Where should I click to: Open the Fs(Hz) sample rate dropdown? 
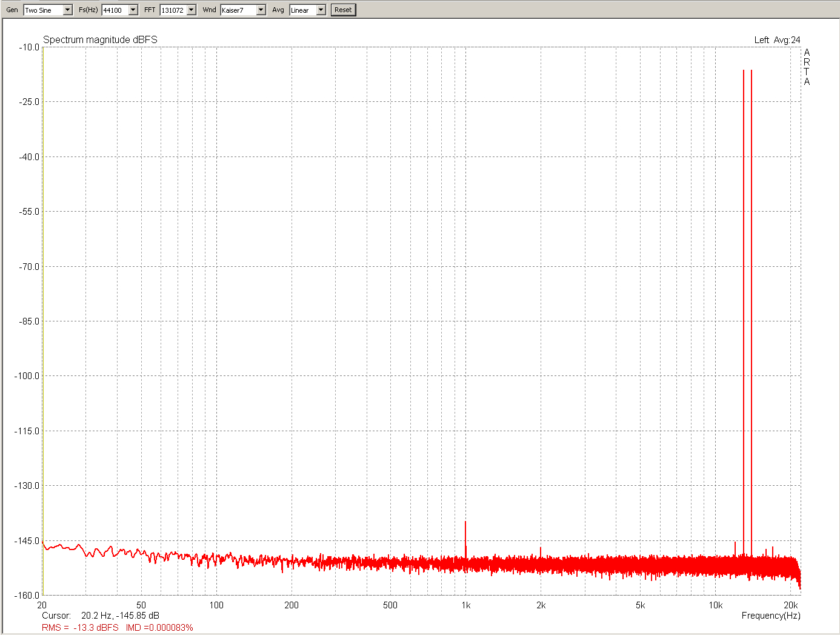pyautogui.click(x=120, y=10)
